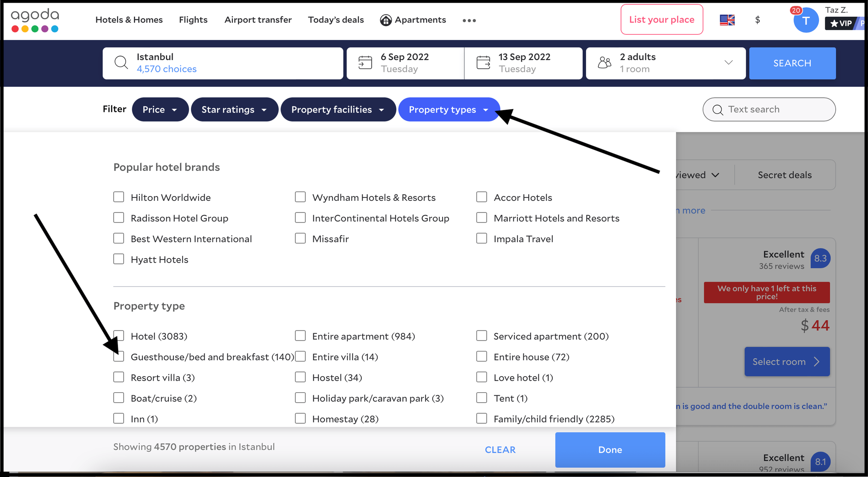Open the Star ratings filter dropdown
This screenshot has width=868, height=477.
tap(234, 109)
